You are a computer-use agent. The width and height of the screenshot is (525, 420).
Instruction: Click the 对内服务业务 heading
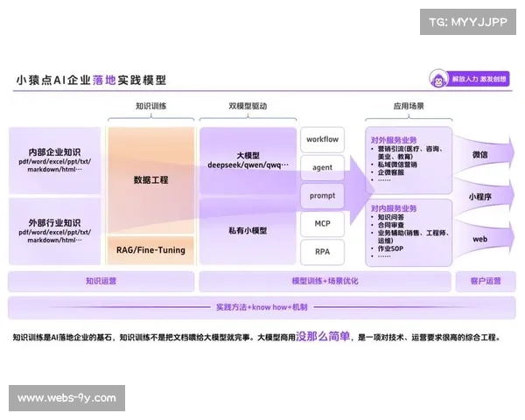click(x=394, y=208)
